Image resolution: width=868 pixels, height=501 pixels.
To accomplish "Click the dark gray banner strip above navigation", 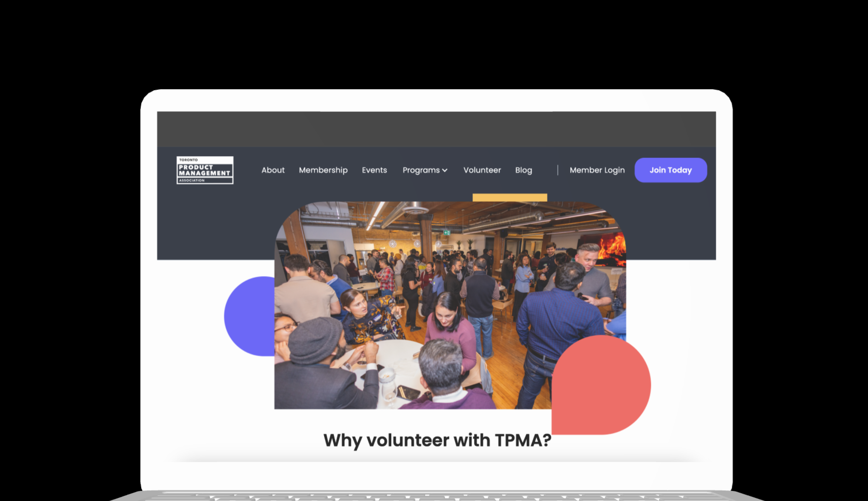I will point(436,129).
